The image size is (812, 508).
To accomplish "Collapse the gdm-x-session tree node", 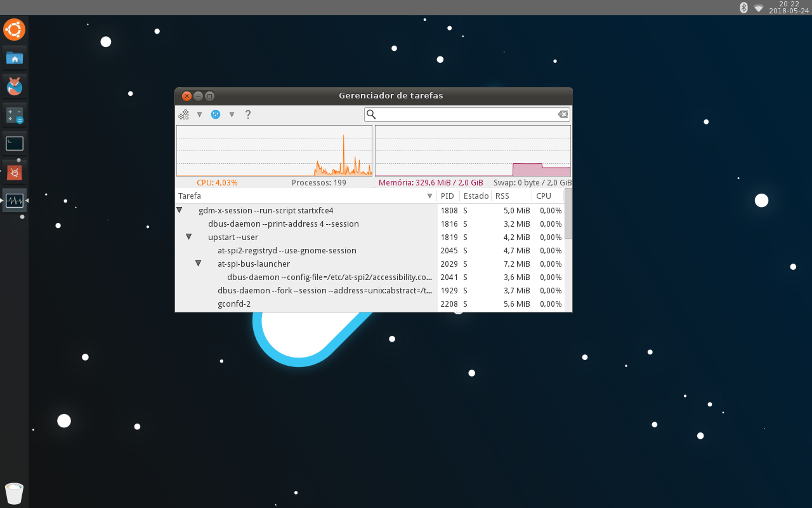I will point(180,210).
